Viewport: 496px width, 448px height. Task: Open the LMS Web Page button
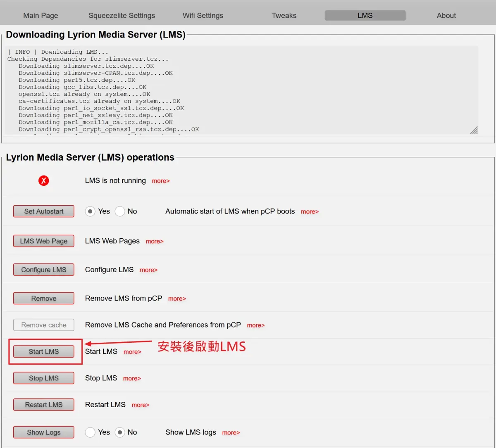click(44, 241)
